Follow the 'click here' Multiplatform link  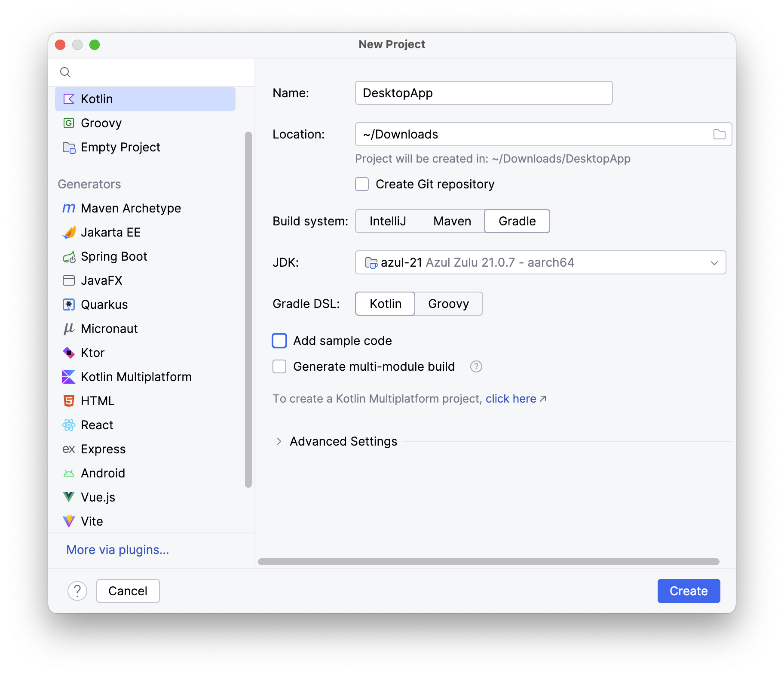point(511,399)
